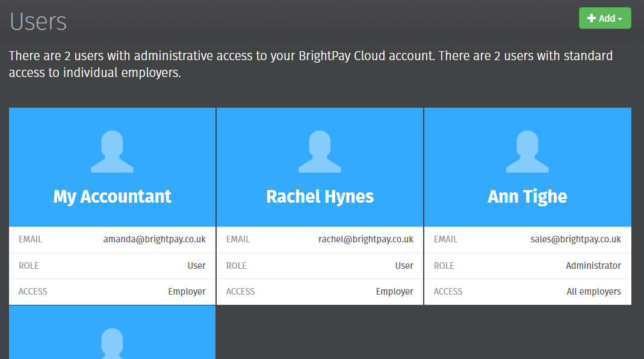Image resolution: width=644 pixels, height=359 pixels.
Task: Click the caret arrow on the Add button
Action: (x=621, y=19)
